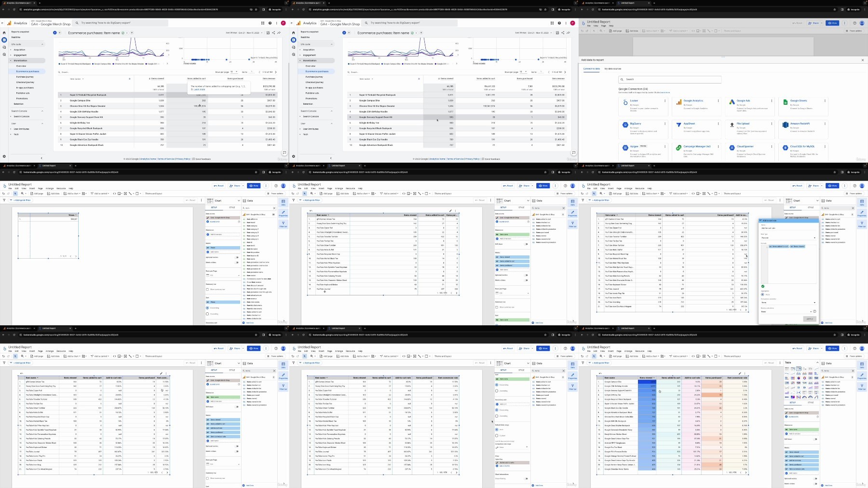Open Learn more link under Google Connectors
The width and height of the screenshot is (868, 488).
[x=665, y=92]
